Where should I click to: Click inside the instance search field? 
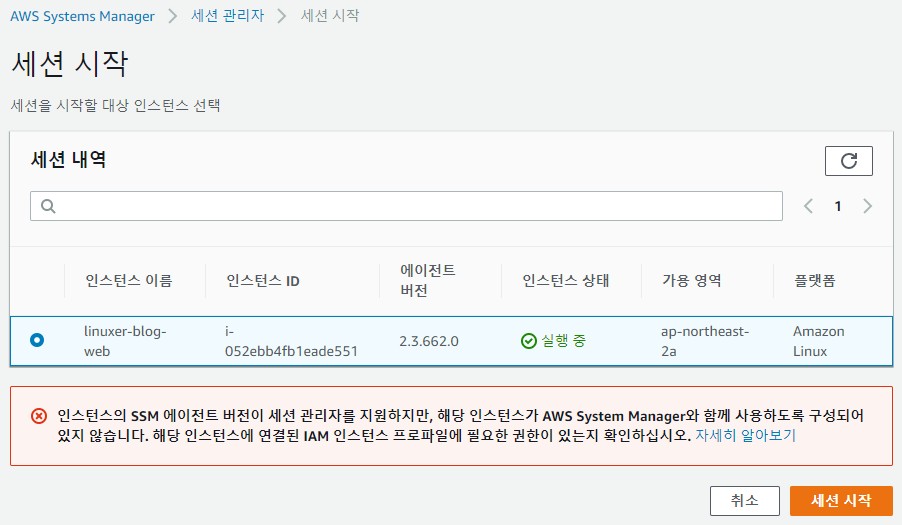[x=410, y=206]
